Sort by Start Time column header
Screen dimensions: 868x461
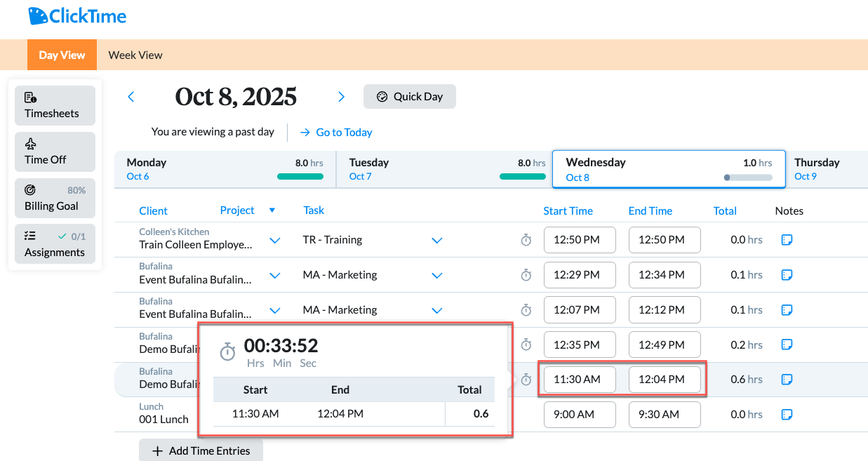[568, 211]
